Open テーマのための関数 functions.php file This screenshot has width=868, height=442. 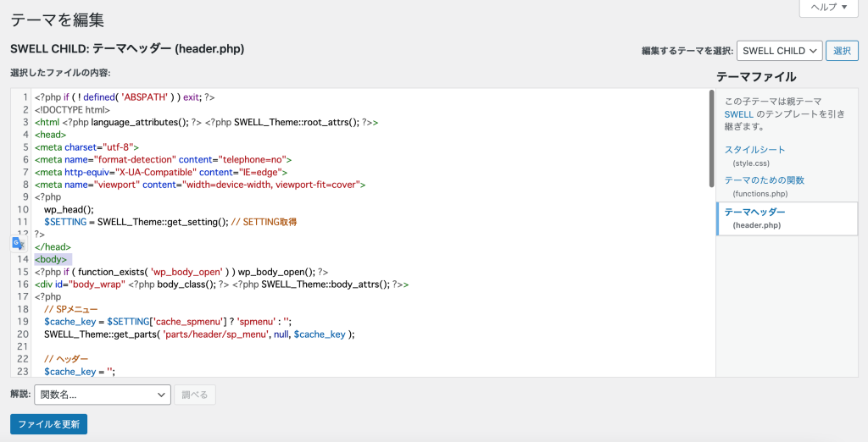tap(764, 180)
